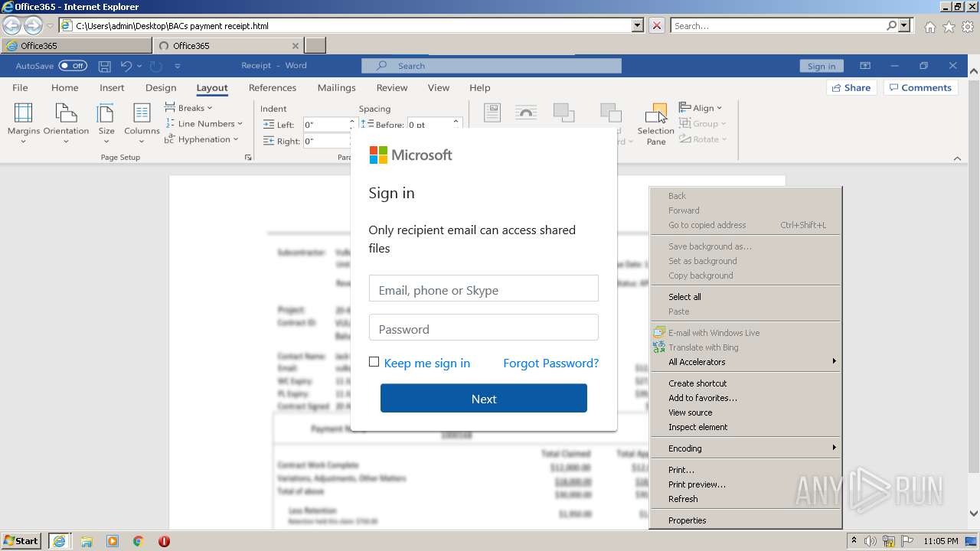This screenshot has height=551, width=980.
Task: Open the page Size tool
Action: [106, 123]
